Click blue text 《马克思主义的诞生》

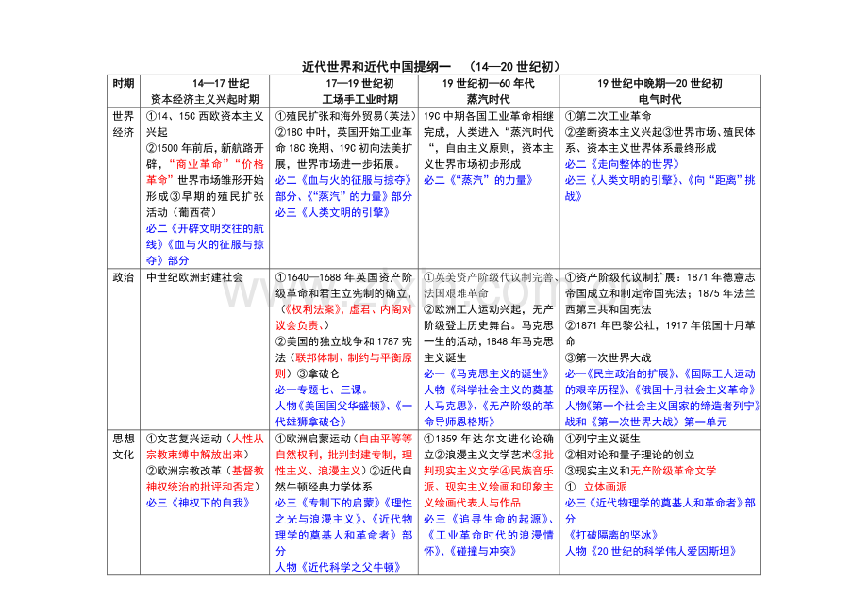pyautogui.click(x=487, y=373)
